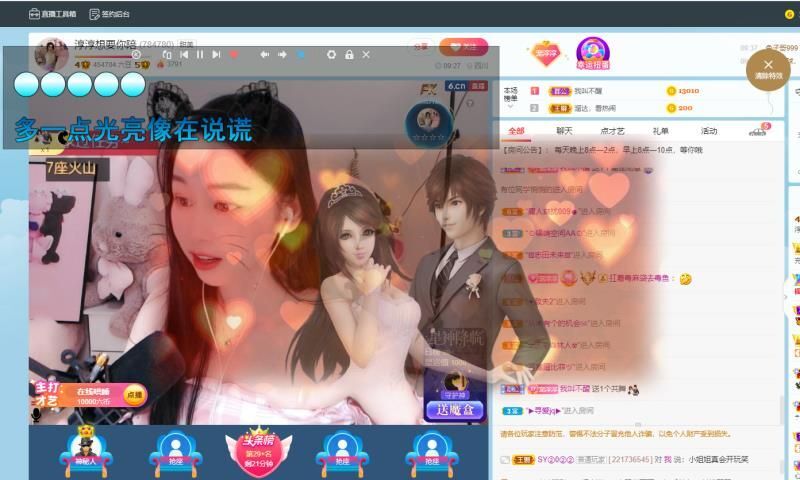The image size is (800, 480).
Task: Select the 全部 chat tab
Action: (516, 131)
